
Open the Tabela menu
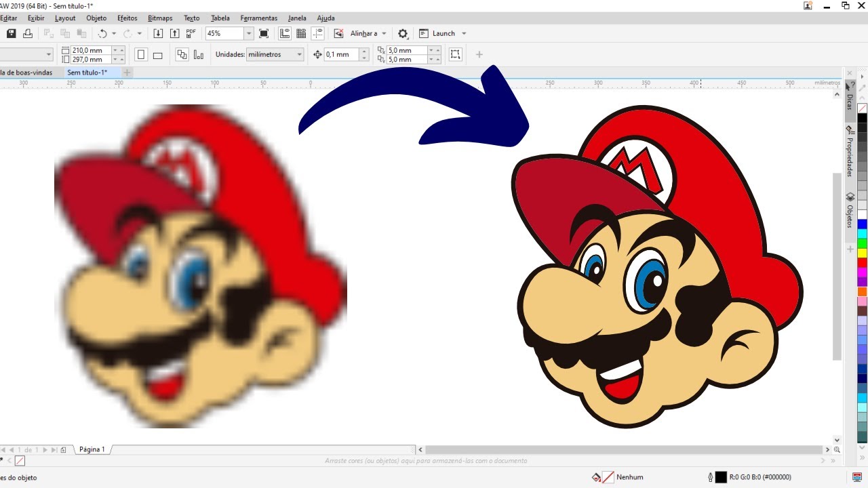(220, 18)
